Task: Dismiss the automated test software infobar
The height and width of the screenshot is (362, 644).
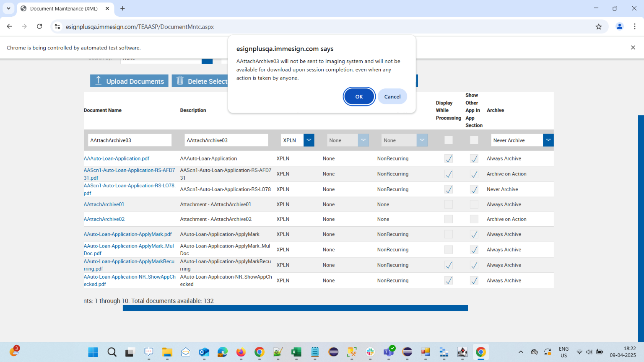Action: coord(633,47)
